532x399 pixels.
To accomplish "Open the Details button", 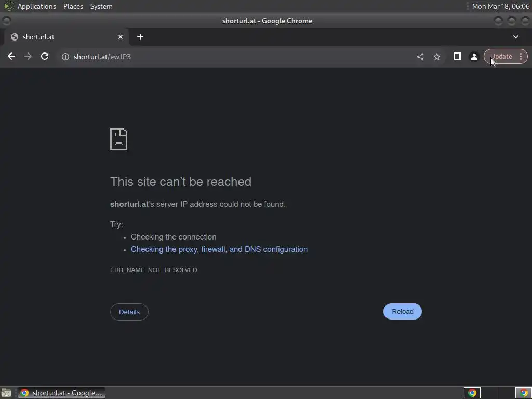I will [x=129, y=312].
